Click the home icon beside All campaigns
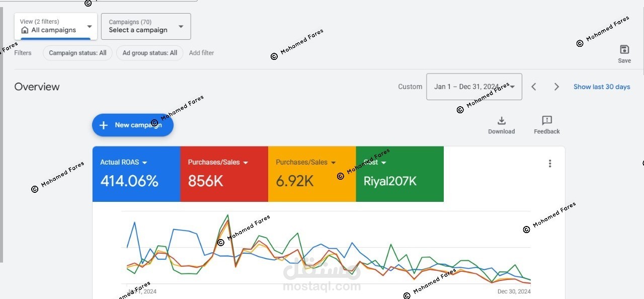 25,30
